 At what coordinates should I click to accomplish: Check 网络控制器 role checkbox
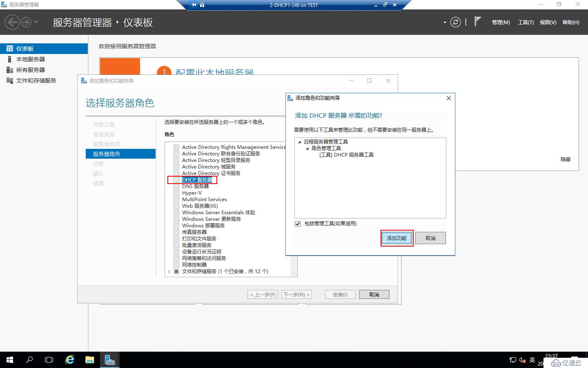click(176, 265)
